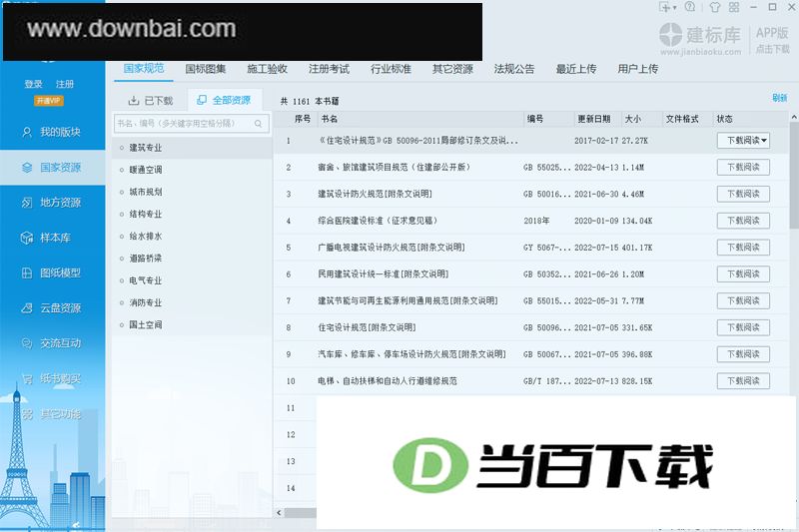Click the book search input field
The image size is (799, 532).
click(x=192, y=124)
